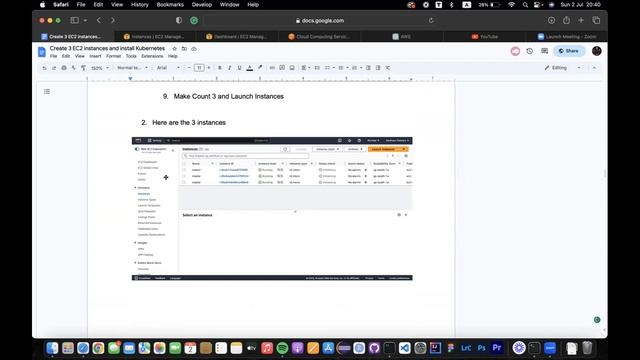Toggle Italic formatting
Image resolution: width=640 pixels, height=360 pixels.
pos(229,68)
